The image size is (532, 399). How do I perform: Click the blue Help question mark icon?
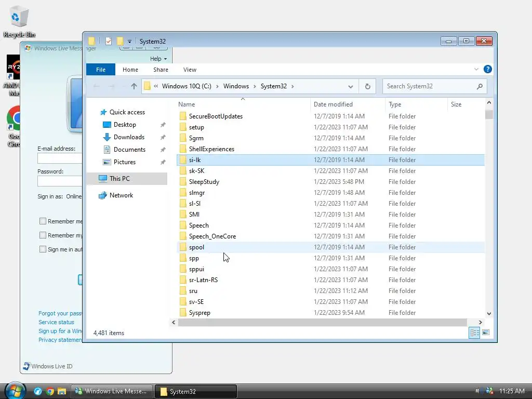[x=487, y=69]
